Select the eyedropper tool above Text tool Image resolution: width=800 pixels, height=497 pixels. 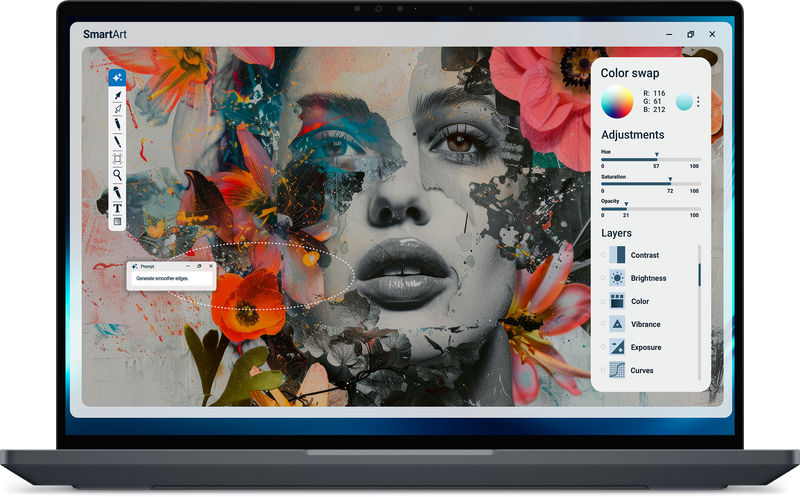click(117, 192)
